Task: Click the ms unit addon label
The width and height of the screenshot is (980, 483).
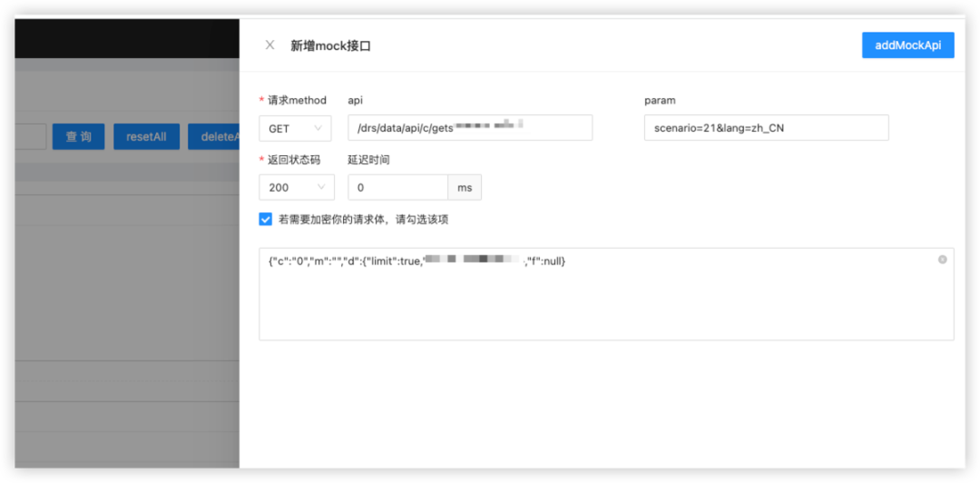Action: click(x=465, y=187)
